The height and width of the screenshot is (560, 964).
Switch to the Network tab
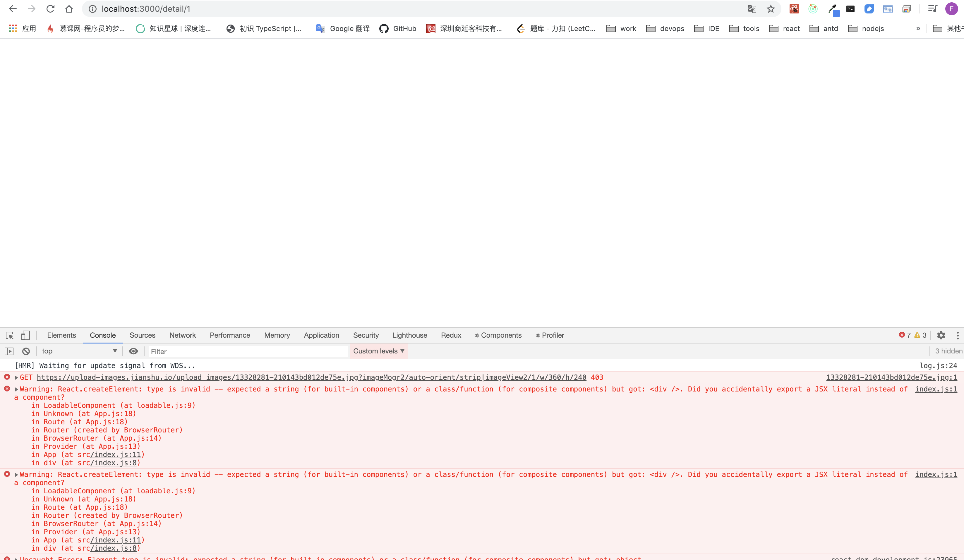pos(182,335)
